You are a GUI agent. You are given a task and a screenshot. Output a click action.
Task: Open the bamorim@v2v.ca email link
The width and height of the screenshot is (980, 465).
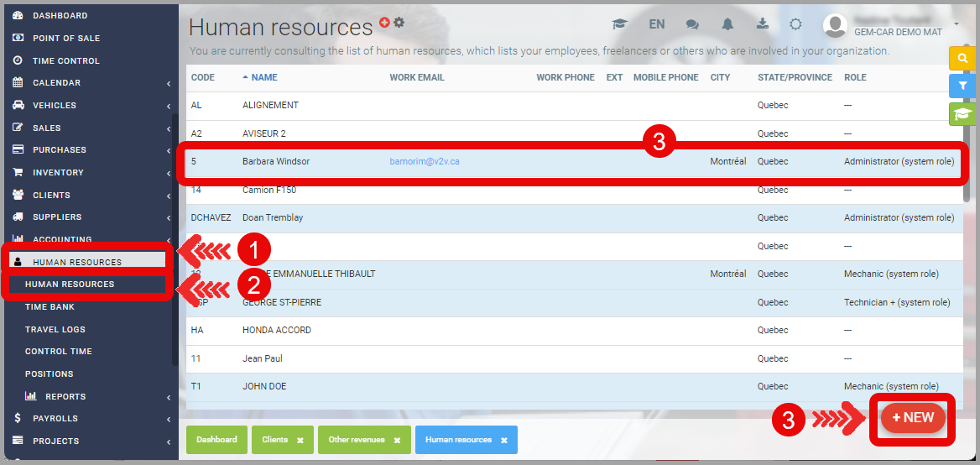tap(424, 161)
